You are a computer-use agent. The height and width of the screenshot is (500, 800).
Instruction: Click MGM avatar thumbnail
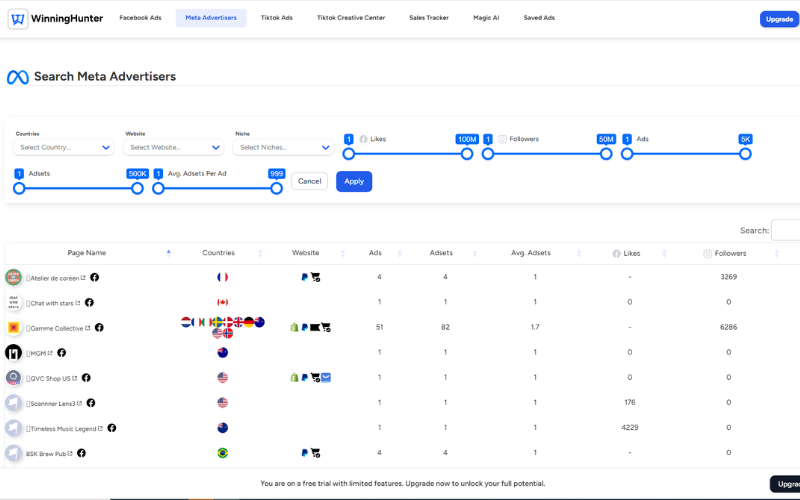pos(13,352)
